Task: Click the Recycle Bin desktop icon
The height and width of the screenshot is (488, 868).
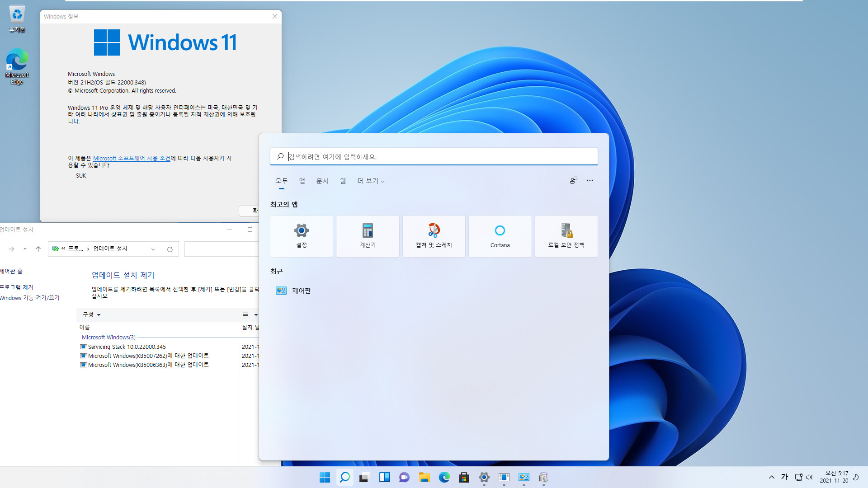Action: [17, 19]
